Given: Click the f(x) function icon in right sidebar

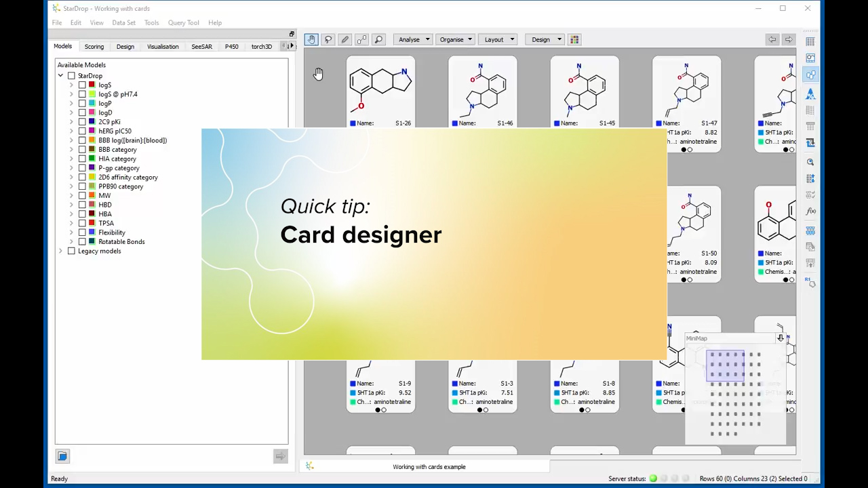Looking at the screenshot, I should click(810, 211).
